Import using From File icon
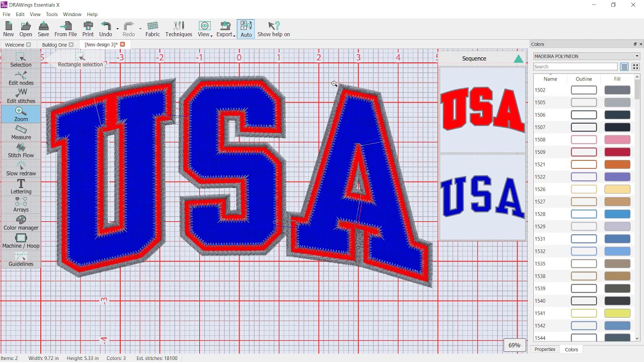 pyautogui.click(x=65, y=29)
